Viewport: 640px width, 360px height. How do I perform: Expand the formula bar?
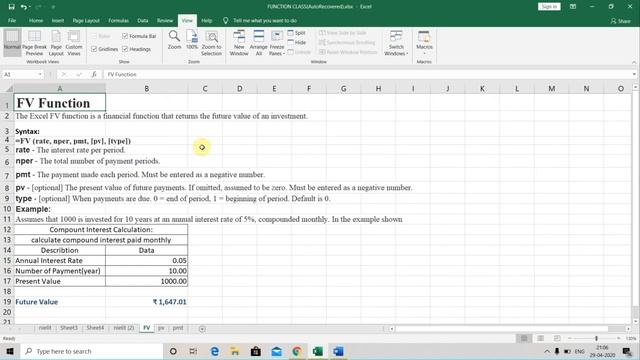(634, 74)
